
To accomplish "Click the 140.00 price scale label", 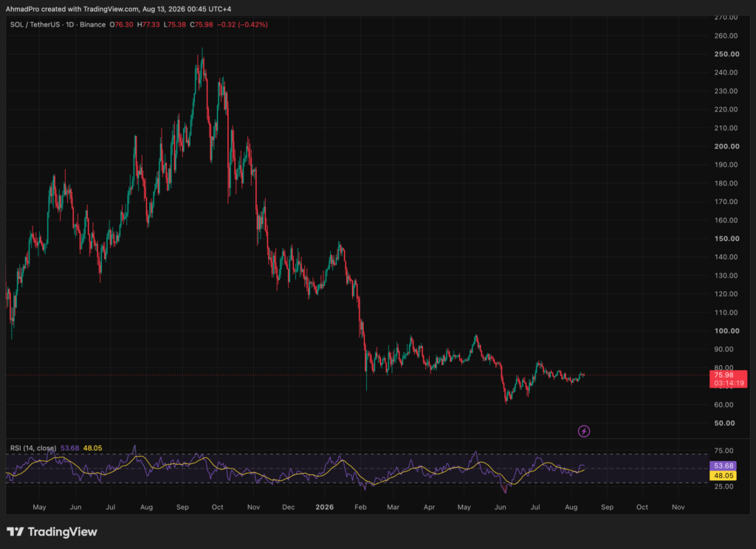I will pos(726,256).
